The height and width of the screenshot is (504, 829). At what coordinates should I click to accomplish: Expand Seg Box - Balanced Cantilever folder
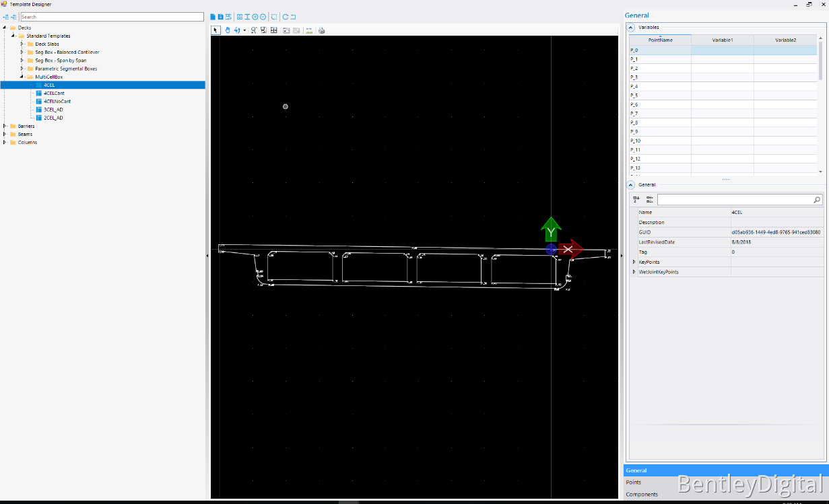click(x=22, y=52)
